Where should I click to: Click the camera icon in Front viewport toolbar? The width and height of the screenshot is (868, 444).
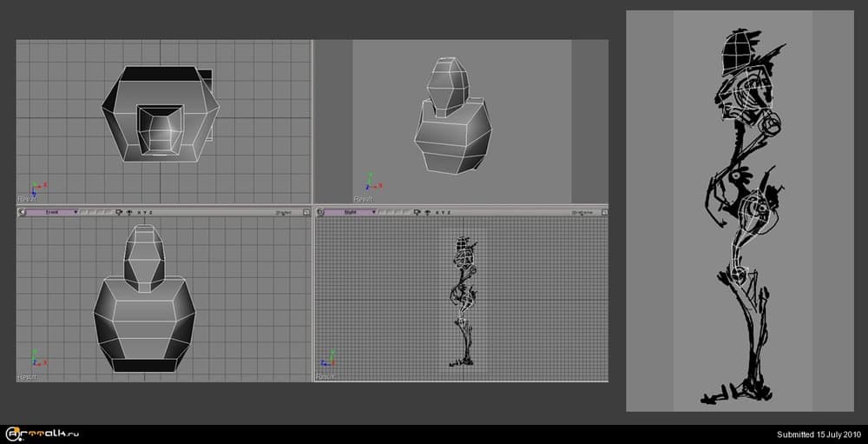[x=119, y=212]
